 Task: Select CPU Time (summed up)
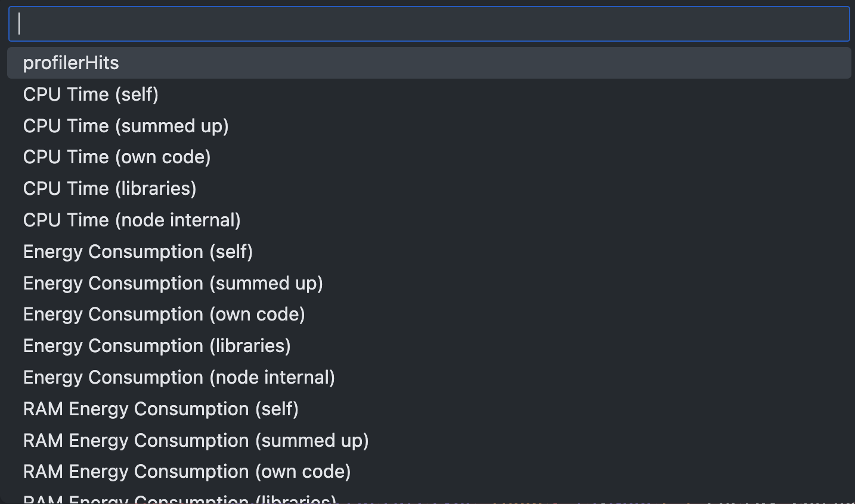126,126
